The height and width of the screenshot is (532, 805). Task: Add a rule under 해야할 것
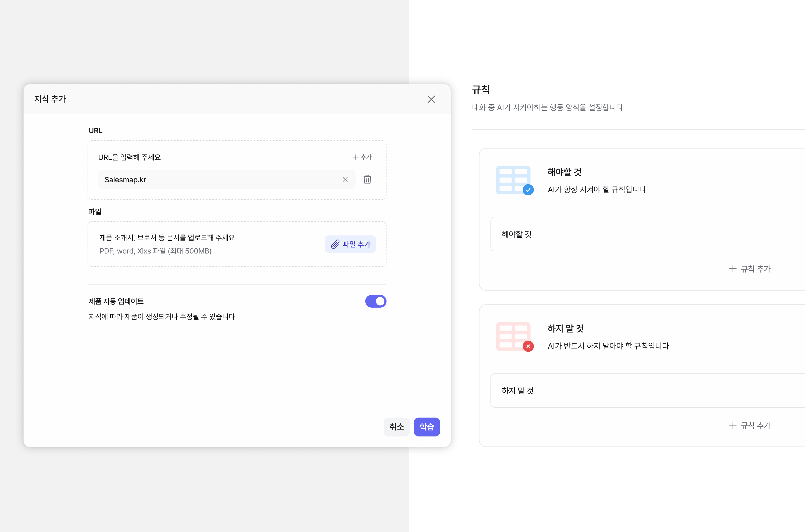point(750,269)
